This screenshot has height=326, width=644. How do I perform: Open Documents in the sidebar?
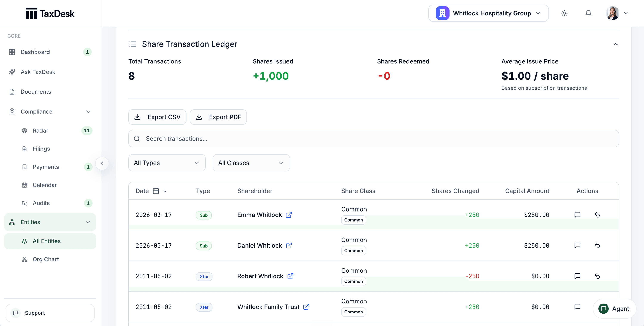(x=50, y=92)
